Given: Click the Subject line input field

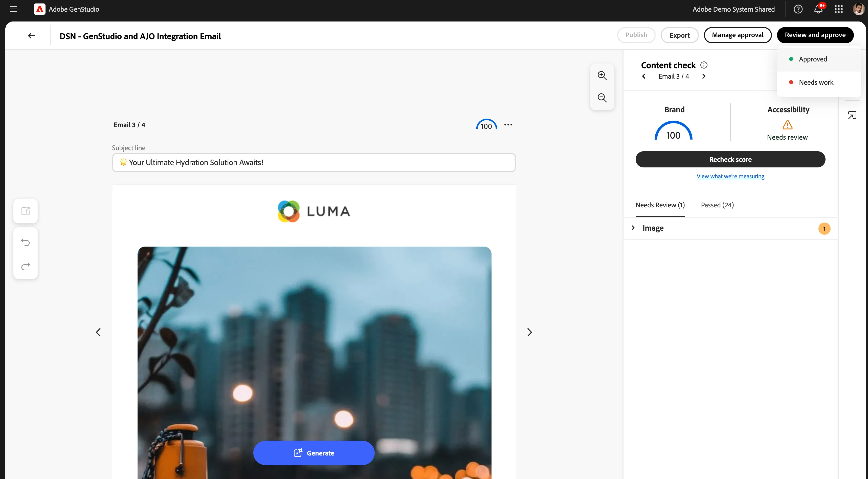Looking at the screenshot, I should click(314, 162).
